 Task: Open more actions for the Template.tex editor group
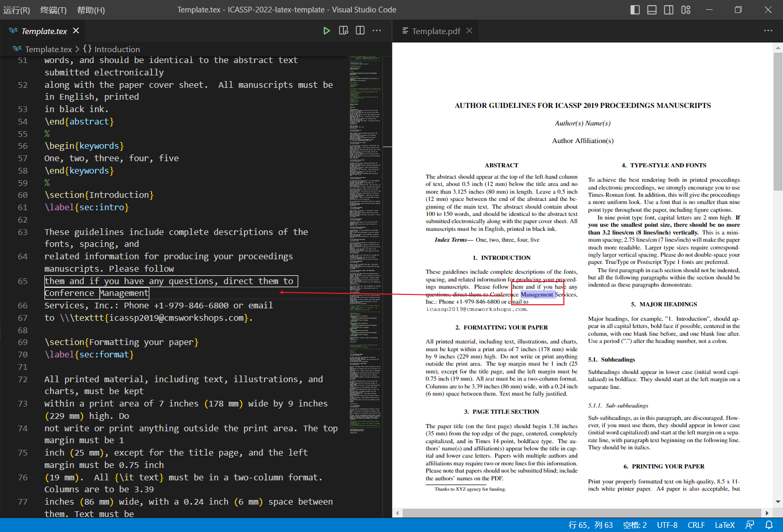pyautogui.click(x=377, y=30)
